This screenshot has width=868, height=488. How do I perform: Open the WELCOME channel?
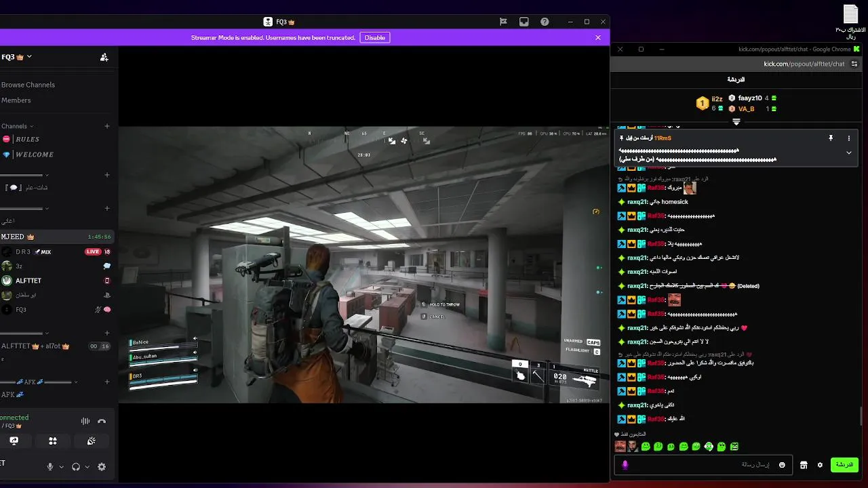pos(34,155)
